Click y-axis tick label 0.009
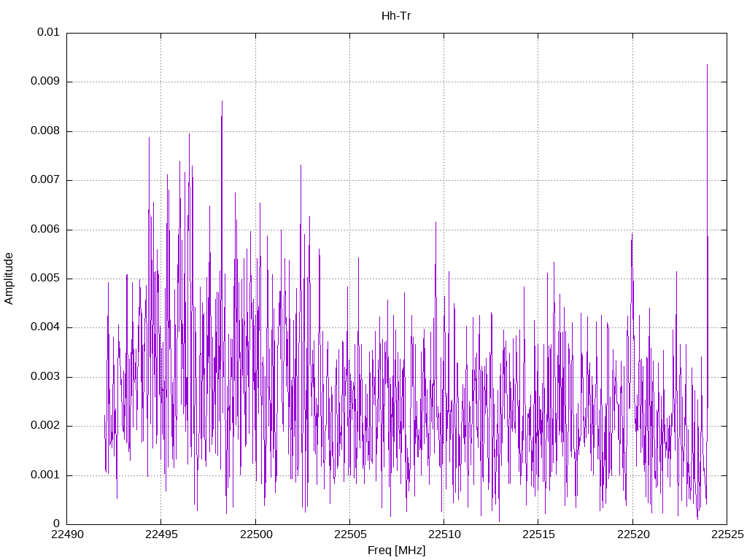747x560 pixels. 45,81
